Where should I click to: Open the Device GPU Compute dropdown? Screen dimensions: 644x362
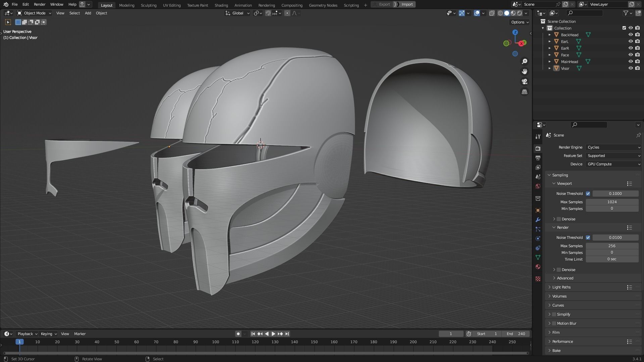613,164
